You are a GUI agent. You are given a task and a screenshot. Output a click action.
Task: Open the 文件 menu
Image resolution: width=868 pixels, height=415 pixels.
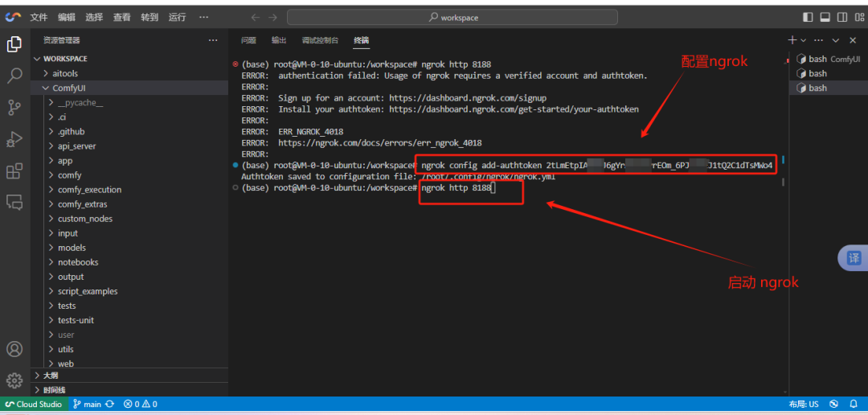[x=39, y=17]
